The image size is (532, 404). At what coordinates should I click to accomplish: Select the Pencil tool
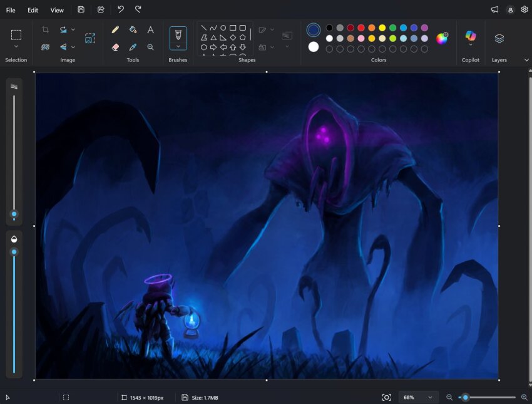[x=115, y=29]
